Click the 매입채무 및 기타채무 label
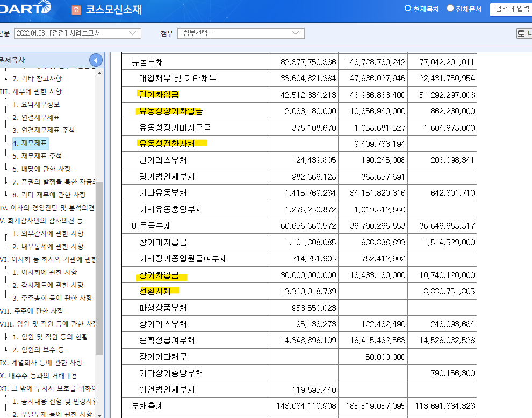Screen dimensions: 532x418 [178, 79]
